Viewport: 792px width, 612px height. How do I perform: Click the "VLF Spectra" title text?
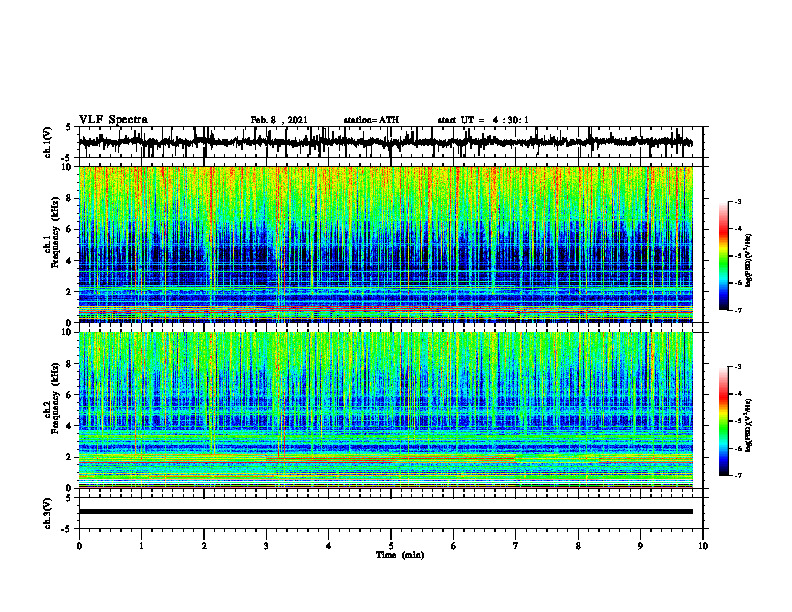(x=113, y=120)
